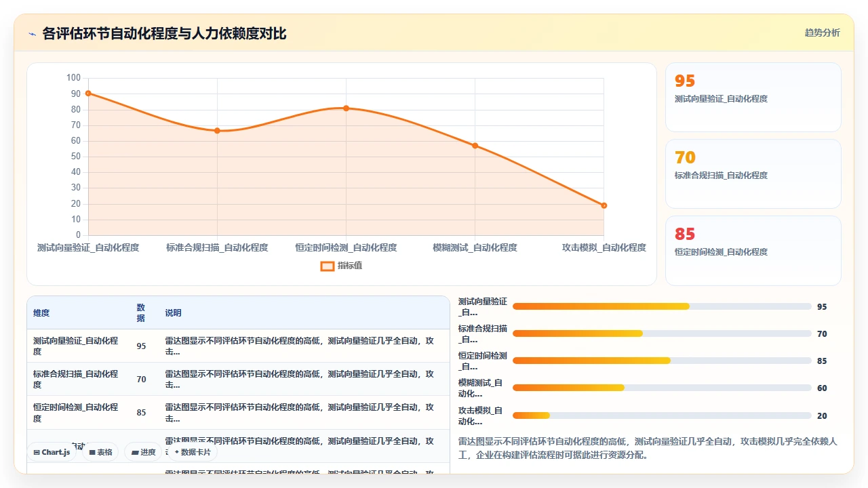Click the trend icon beside the dashboard title

32,34
